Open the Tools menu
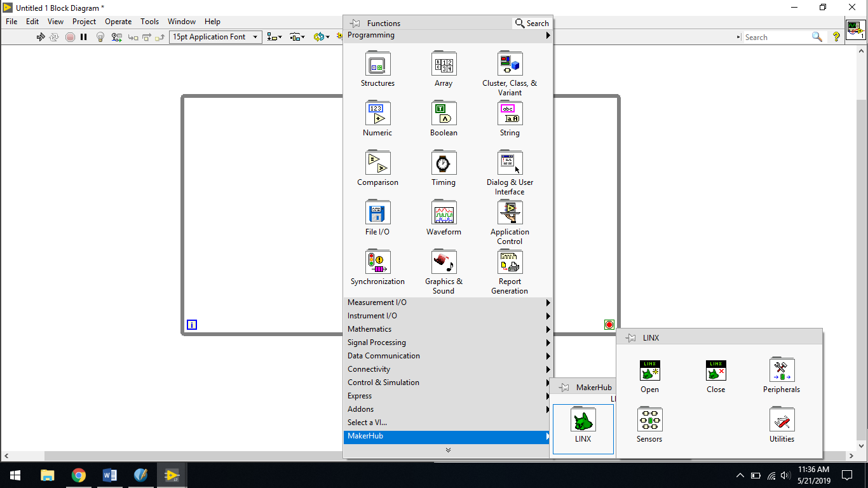 point(150,22)
